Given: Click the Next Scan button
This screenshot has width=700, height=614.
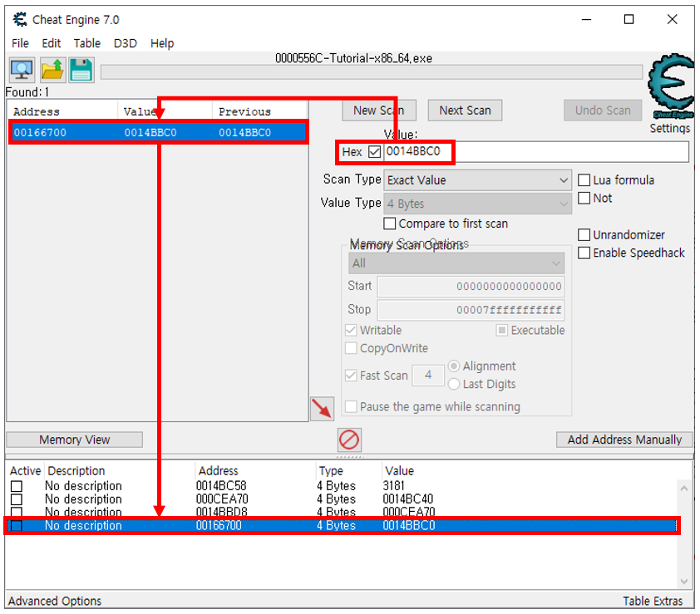Looking at the screenshot, I should 465,111.
